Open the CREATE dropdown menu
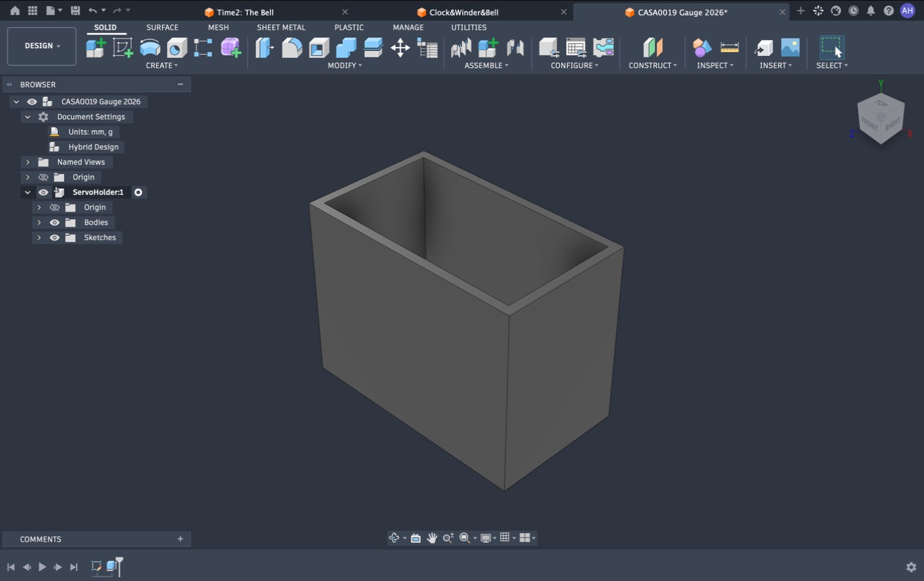Image resolution: width=924 pixels, height=581 pixels. 162,65
